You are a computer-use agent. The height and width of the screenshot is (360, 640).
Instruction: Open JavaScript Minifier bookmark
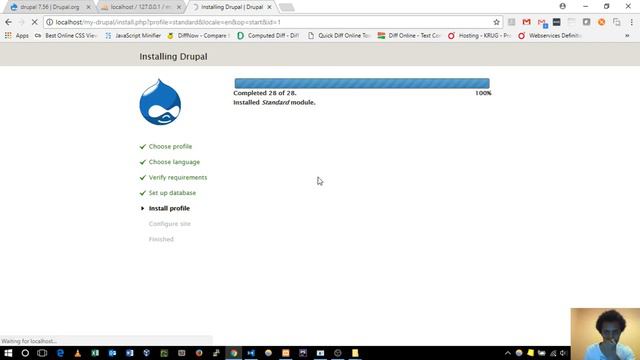(x=133, y=36)
